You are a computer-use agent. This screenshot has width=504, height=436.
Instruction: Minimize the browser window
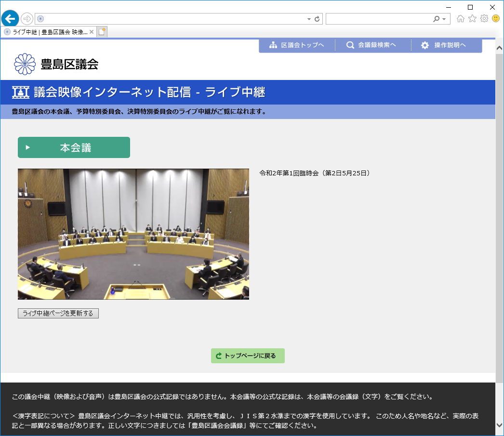(x=449, y=7)
